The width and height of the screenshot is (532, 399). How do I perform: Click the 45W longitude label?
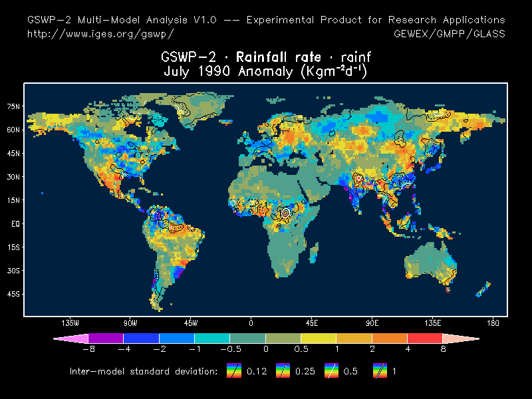(191, 323)
